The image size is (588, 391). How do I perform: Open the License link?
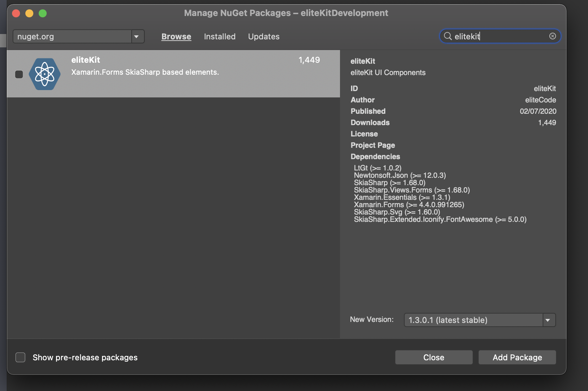(x=364, y=134)
